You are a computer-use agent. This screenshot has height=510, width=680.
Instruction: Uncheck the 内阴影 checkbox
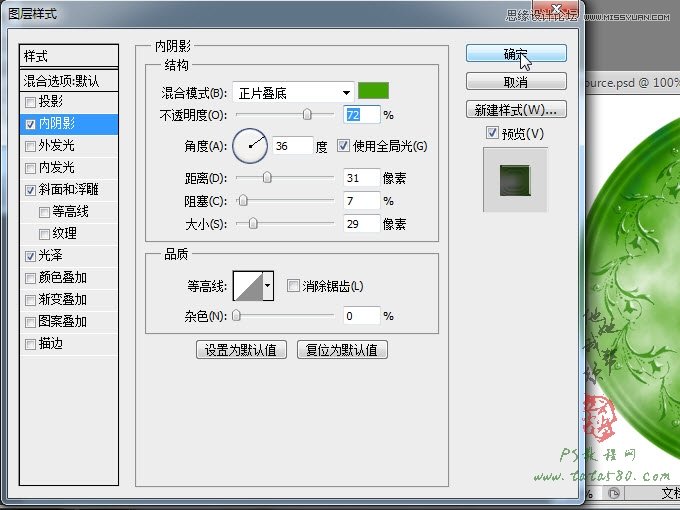click(x=30, y=124)
